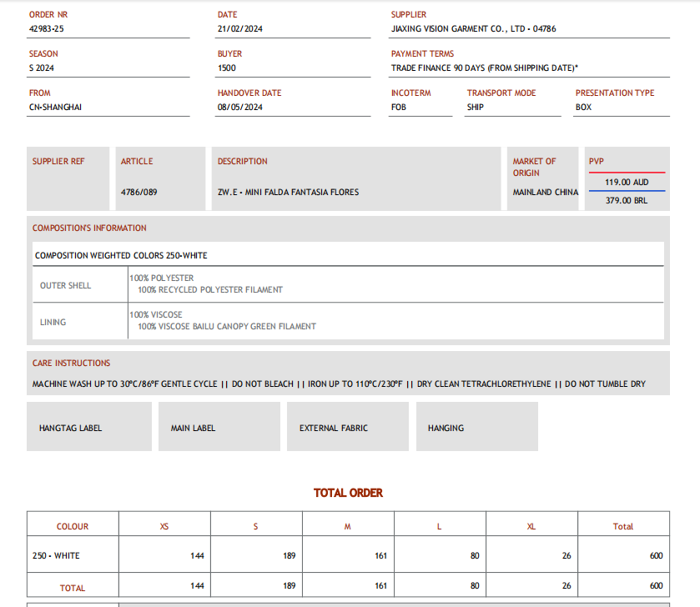Click the 379.00 BRL price
700x607 pixels.
[627, 200]
